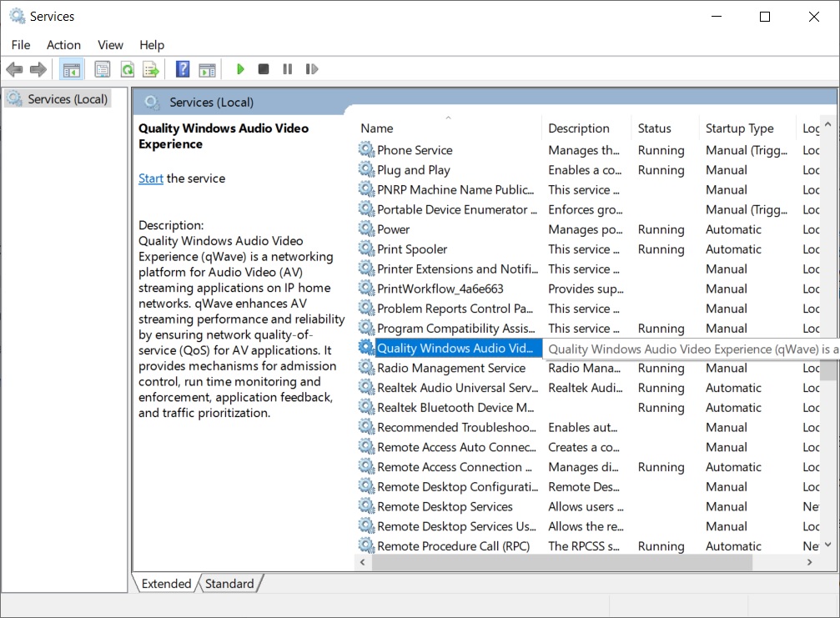Switch to the Extended tab

click(x=166, y=583)
